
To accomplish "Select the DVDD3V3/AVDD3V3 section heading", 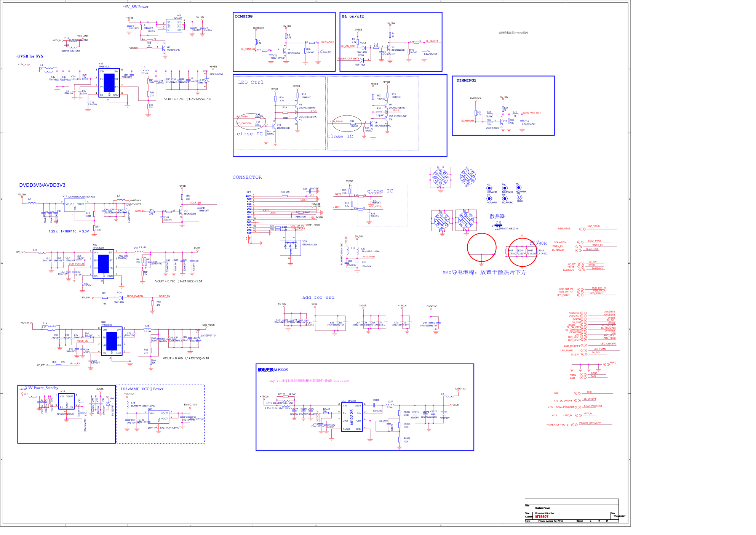I will click(42, 185).
